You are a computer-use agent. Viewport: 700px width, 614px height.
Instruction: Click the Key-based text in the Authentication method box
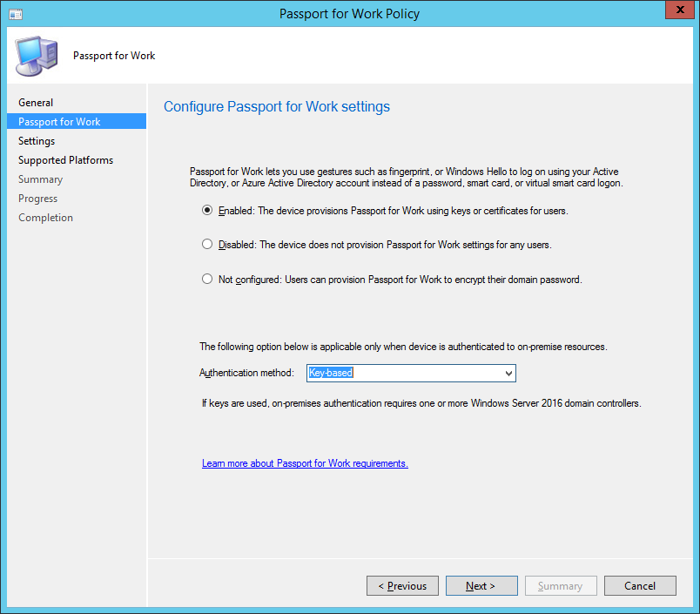point(331,373)
